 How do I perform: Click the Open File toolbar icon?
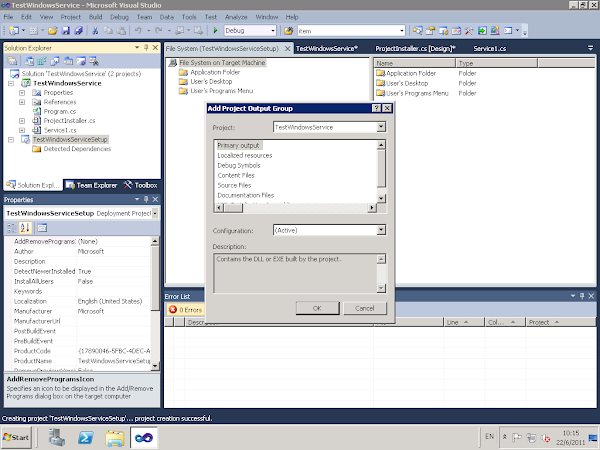[x=52, y=31]
